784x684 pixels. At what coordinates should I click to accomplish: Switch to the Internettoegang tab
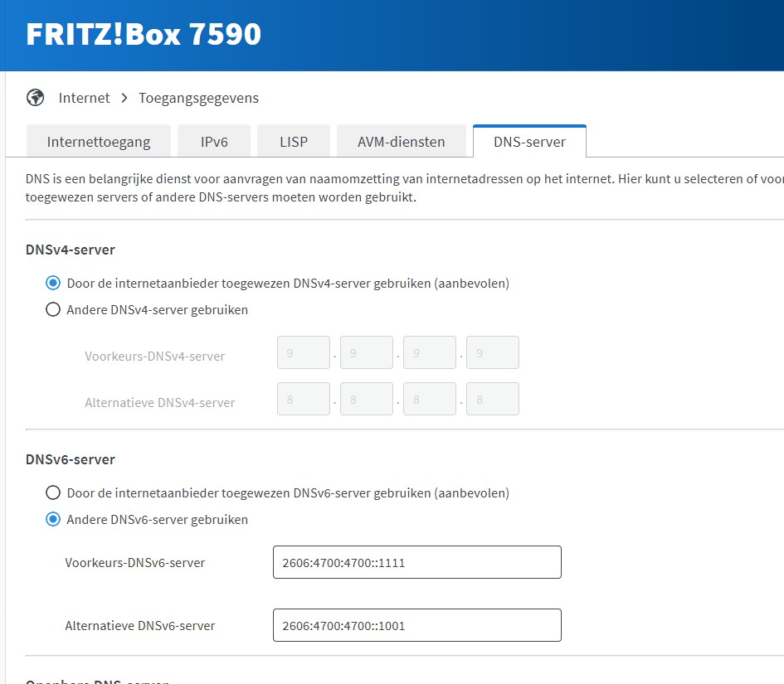pos(99,142)
